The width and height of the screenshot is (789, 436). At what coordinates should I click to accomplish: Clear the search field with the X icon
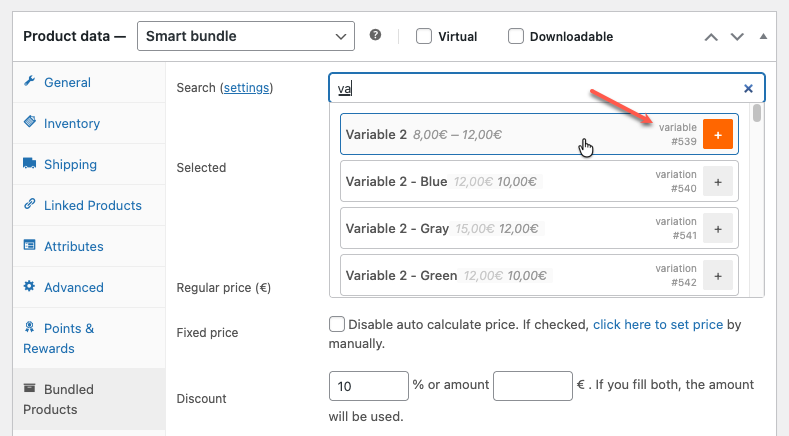(x=748, y=89)
